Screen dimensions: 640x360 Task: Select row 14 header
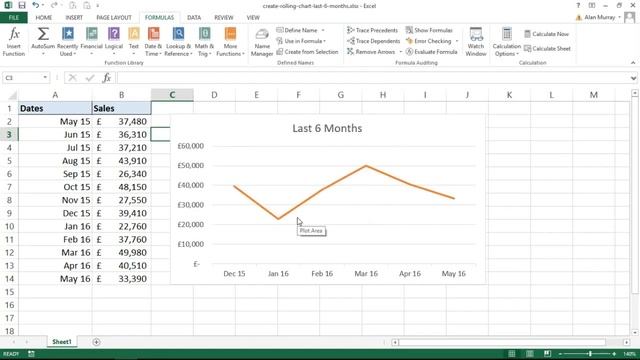[9, 279]
